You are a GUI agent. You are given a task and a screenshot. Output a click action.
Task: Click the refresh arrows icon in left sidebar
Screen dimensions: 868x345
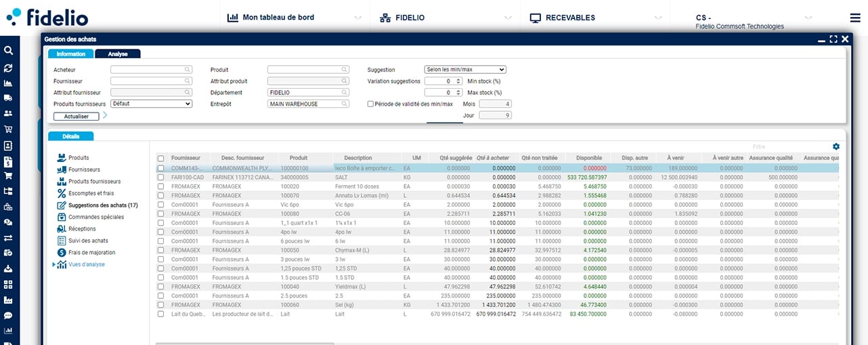click(8, 68)
